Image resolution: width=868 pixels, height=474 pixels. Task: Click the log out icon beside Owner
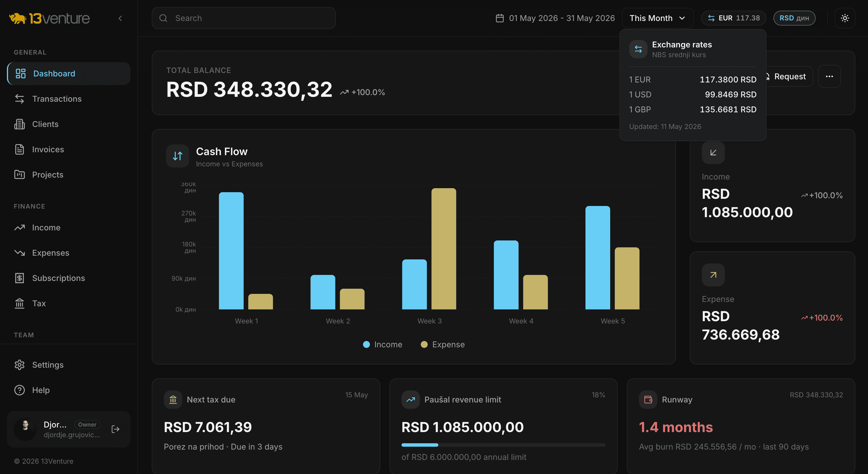point(116,429)
